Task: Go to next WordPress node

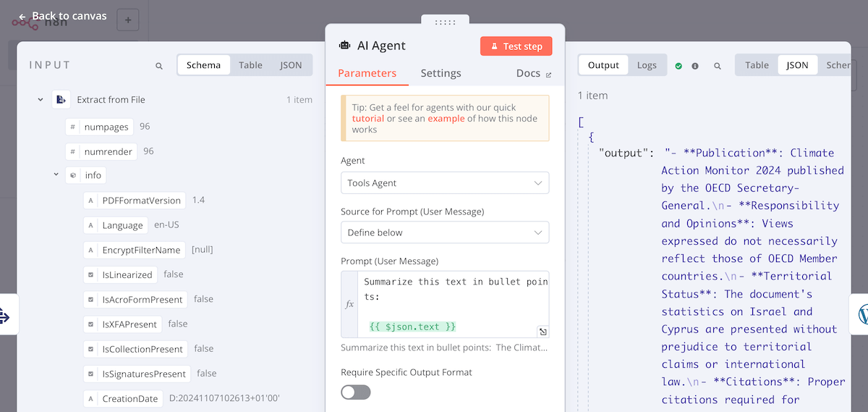Action: (860, 314)
